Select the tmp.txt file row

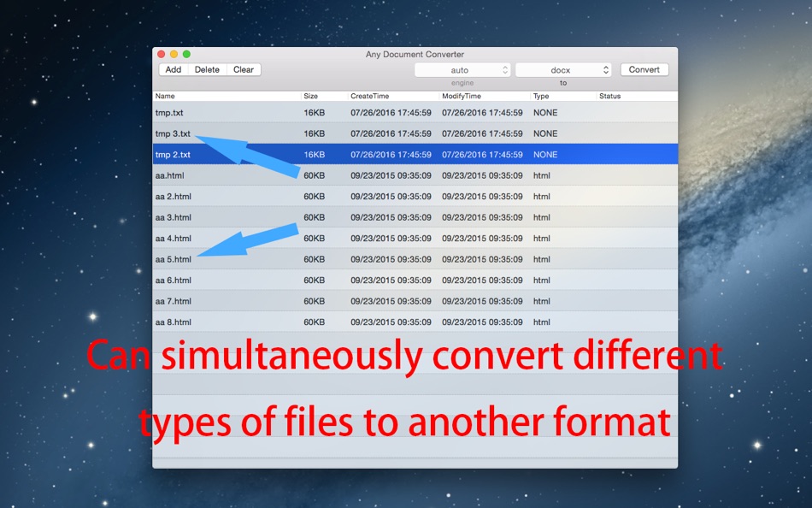pos(415,113)
